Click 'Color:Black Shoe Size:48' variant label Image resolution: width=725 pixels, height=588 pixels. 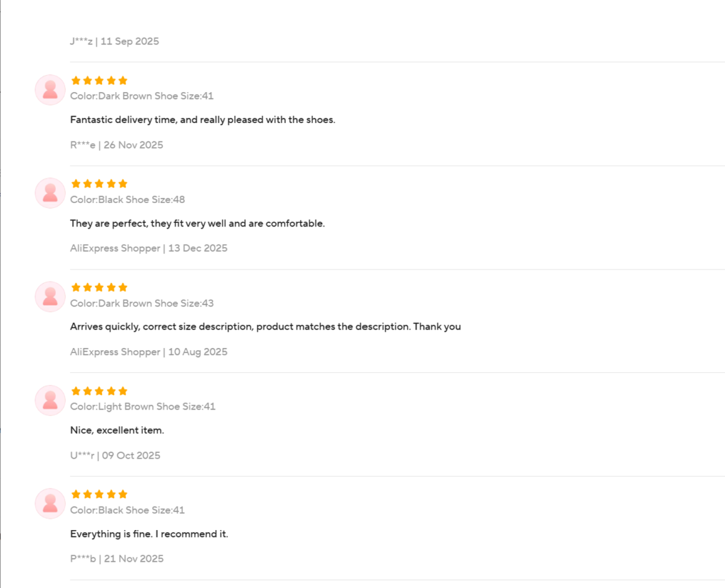click(127, 200)
